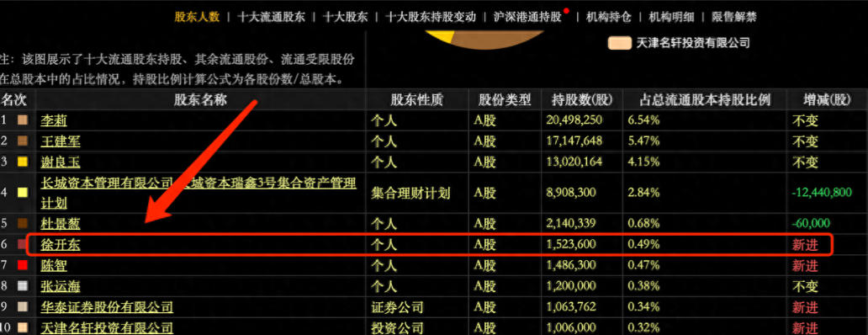Click color swatch beside 王建军
Image resolution: width=868 pixels, height=335 pixels.
coord(23,141)
